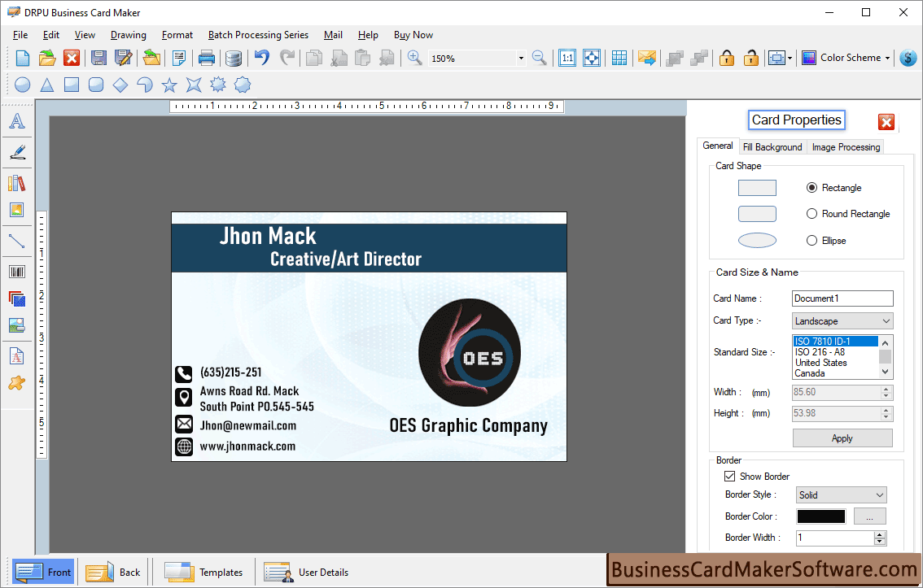Select the Line drawing tool

click(17, 242)
